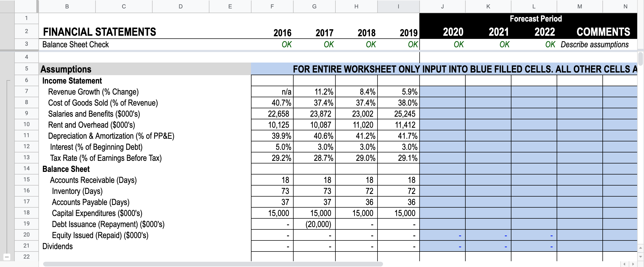This screenshot has width=644, height=267.
Task: Select the 2022 forecast header cell
Action: [534, 32]
